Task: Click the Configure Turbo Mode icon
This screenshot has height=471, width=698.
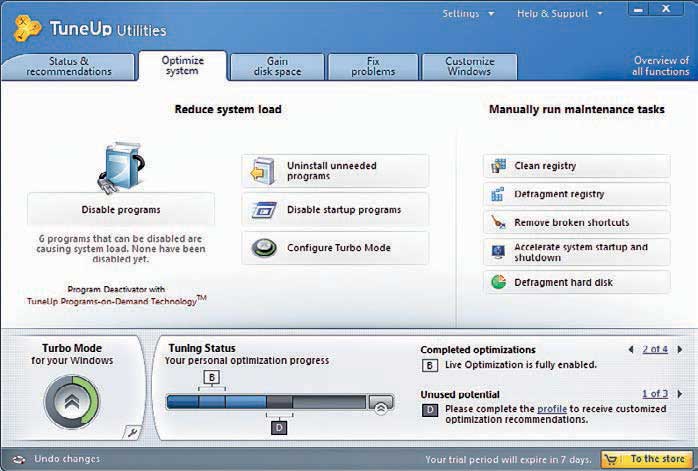Action: 264,248
